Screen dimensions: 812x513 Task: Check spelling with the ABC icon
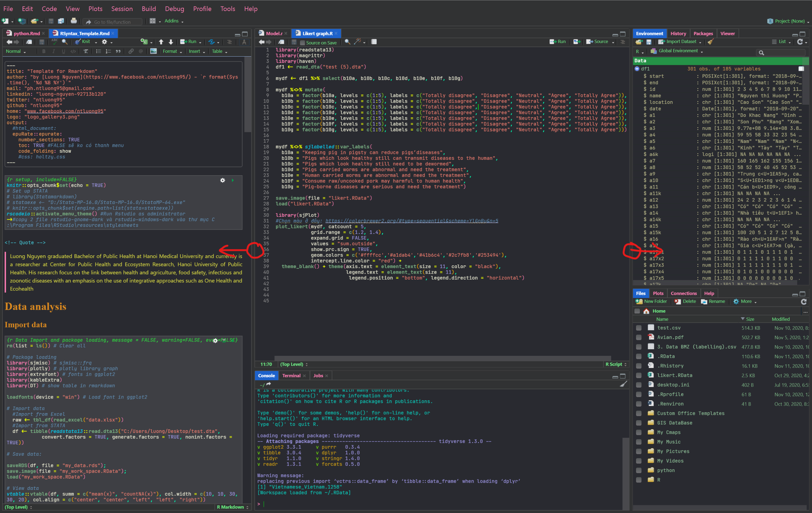tap(54, 42)
